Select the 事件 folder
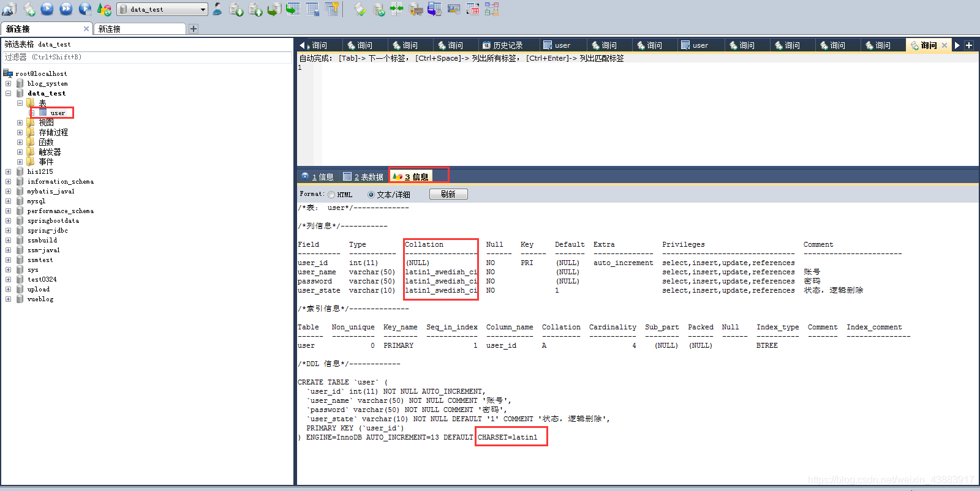Screen dimensions: 980x491 point(46,162)
